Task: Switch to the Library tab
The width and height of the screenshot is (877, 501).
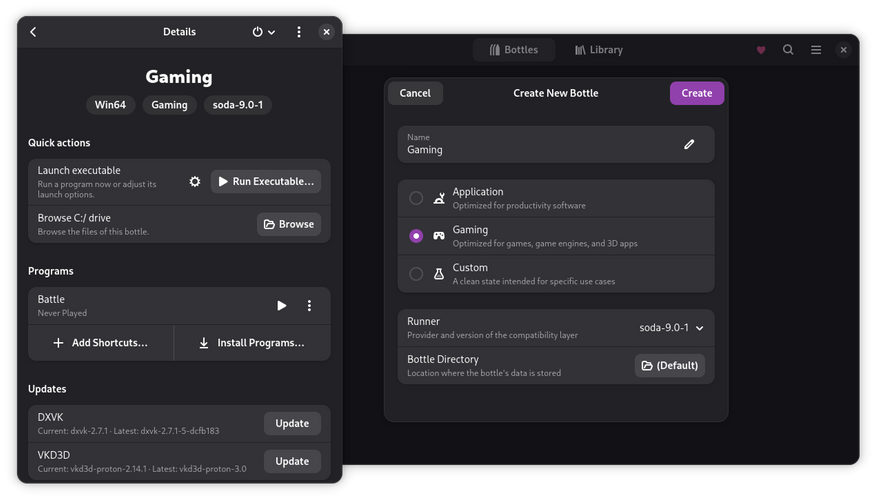Action: point(599,50)
